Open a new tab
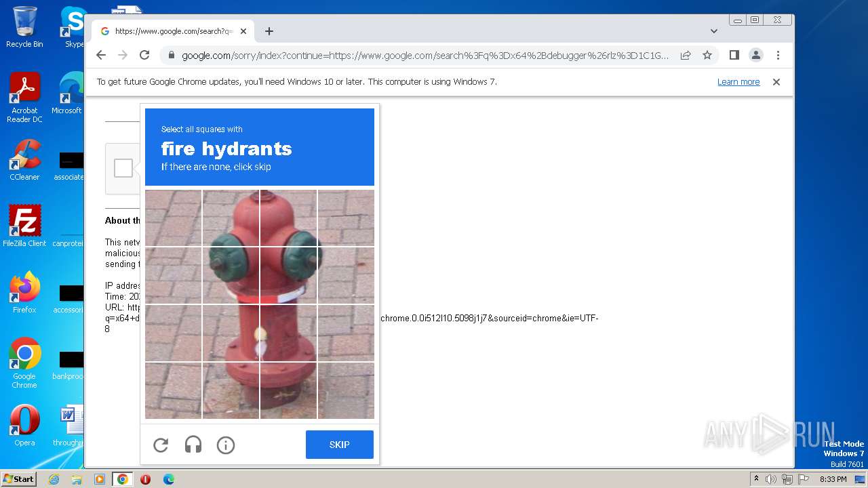The image size is (868, 488). pyautogui.click(x=269, y=31)
